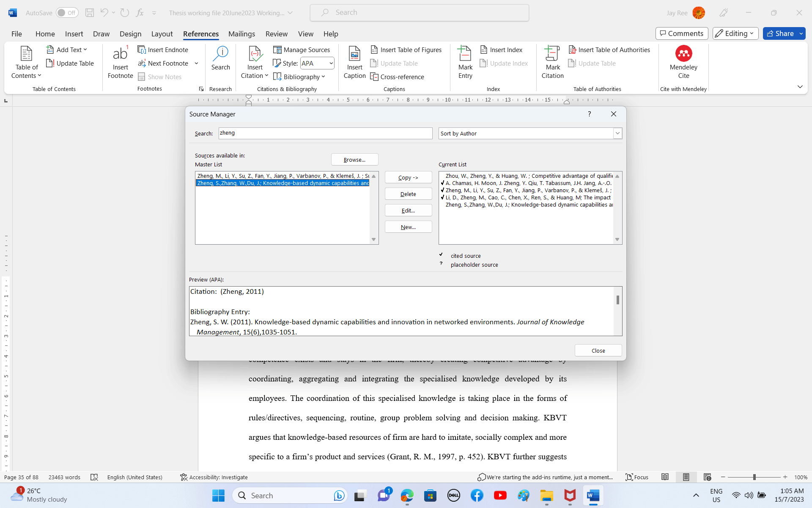The width and height of the screenshot is (812, 508).
Task: Click the Mark Entry index icon
Action: click(x=465, y=54)
